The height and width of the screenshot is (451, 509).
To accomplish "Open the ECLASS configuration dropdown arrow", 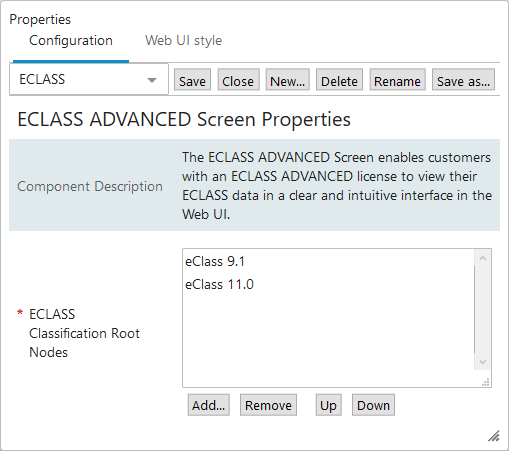I will (x=152, y=80).
